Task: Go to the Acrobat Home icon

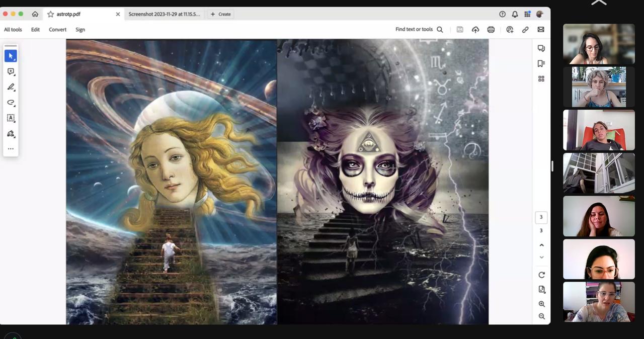Action: [35, 14]
